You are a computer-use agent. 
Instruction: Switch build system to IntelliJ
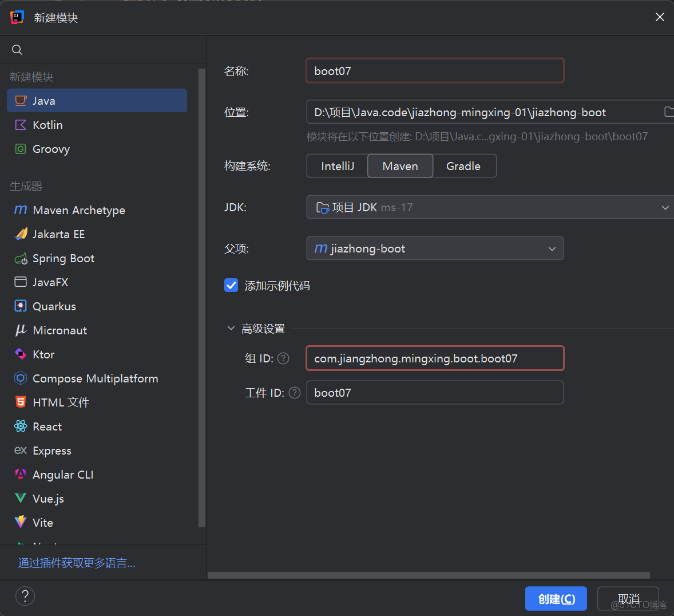point(337,165)
